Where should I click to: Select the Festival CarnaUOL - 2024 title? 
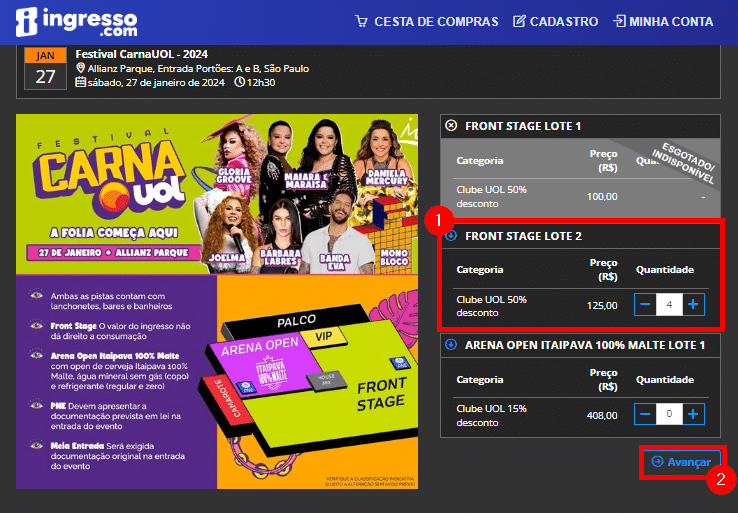point(142,54)
